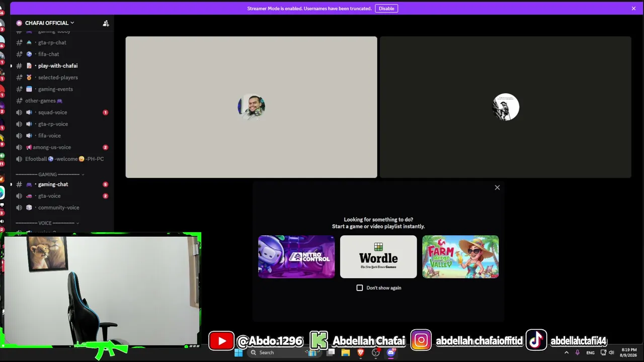Click the hash icon beside gta-rp-chat
Image resolution: width=644 pixels, height=362 pixels.
pos(19,43)
